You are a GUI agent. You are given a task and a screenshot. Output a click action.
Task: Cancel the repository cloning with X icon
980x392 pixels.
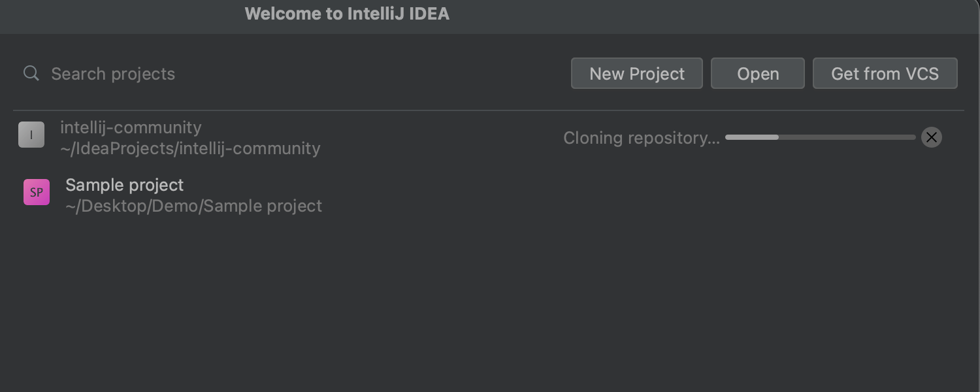tap(931, 137)
